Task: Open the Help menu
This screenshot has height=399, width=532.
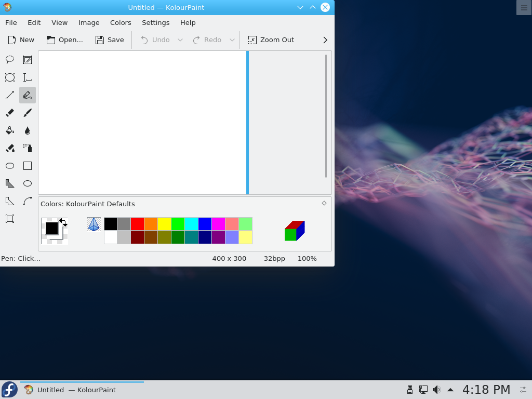Action: point(188,22)
